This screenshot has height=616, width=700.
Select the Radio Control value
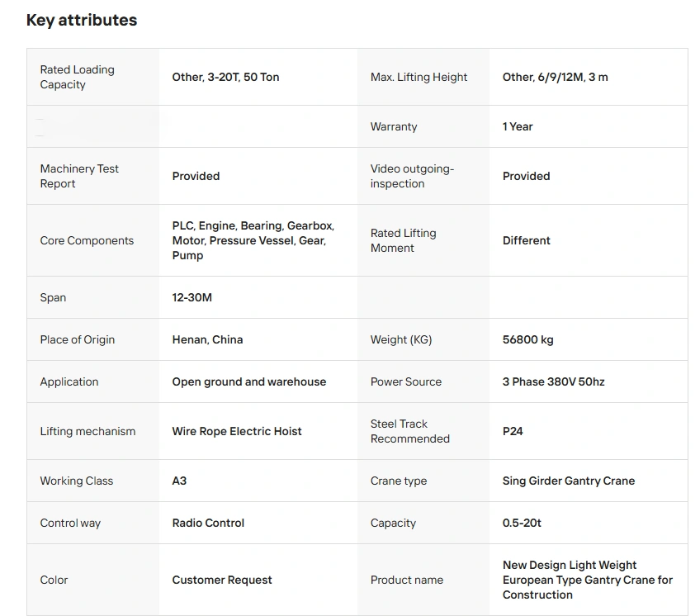tap(208, 523)
